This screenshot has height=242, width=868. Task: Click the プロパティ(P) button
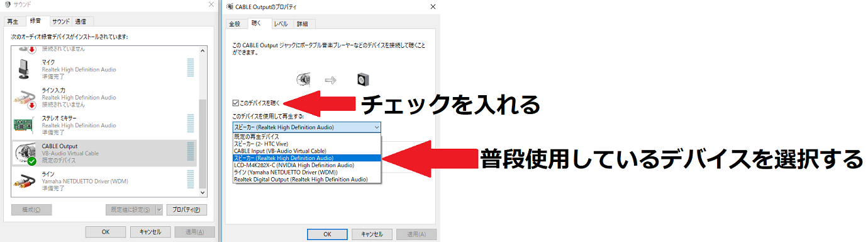pyautogui.click(x=186, y=209)
